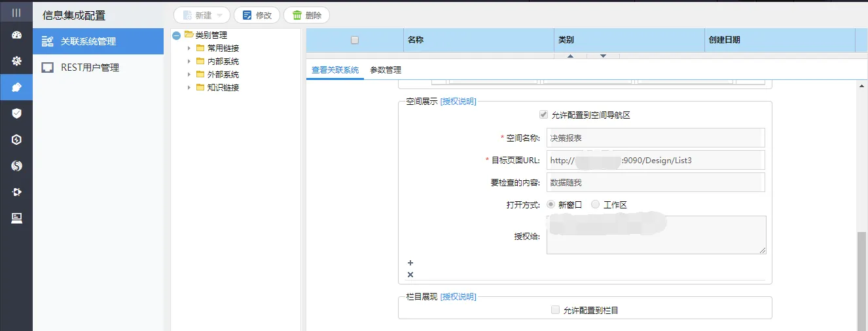Toggle the three-bar sidebar menu icon
This screenshot has width=868, height=331.
pos(16,12)
